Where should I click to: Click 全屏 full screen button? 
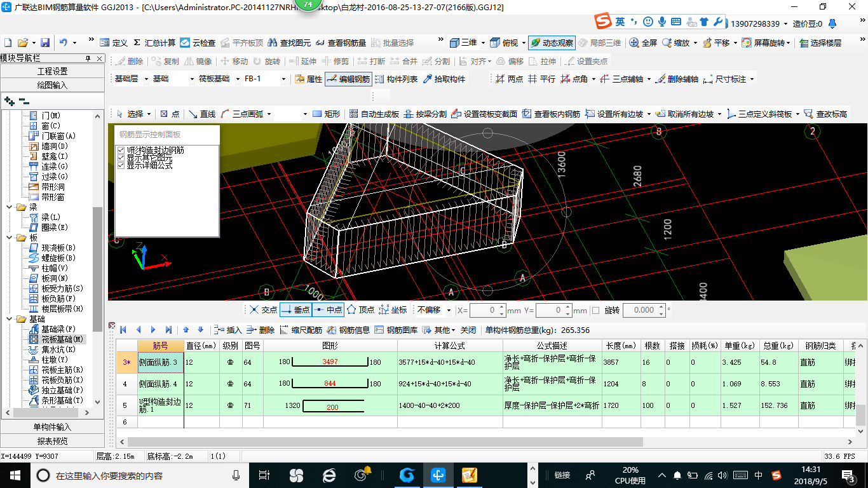[x=643, y=43]
